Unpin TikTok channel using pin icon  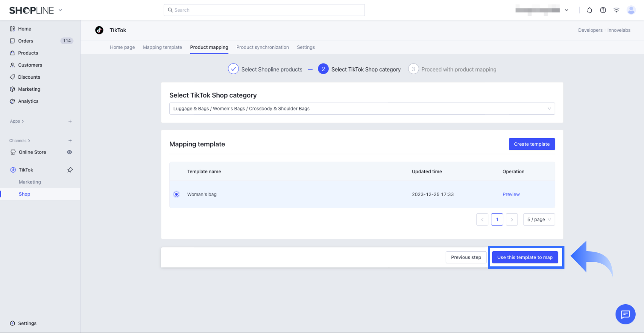click(70, 170)
